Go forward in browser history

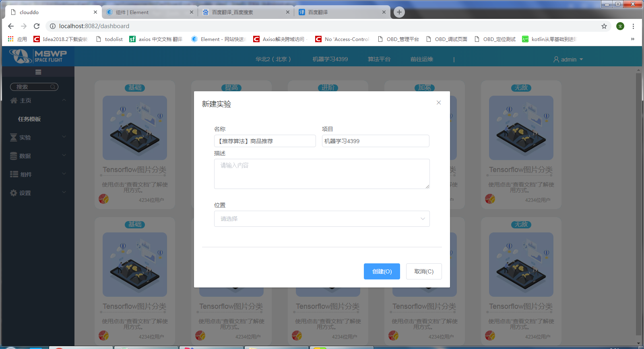point(24,26)
